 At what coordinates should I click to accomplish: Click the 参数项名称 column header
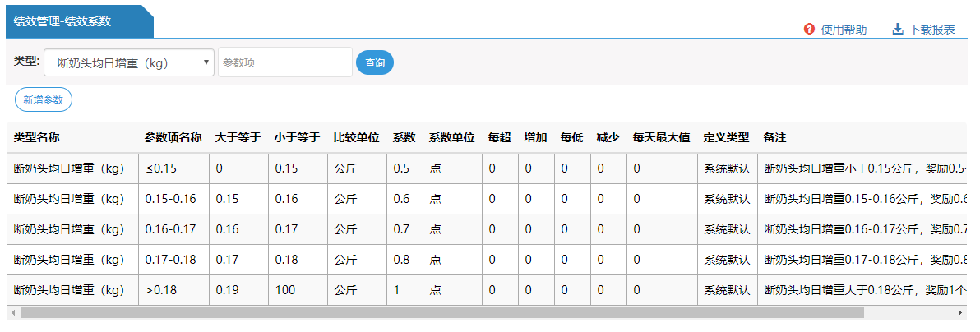pyautogui.click(x=173, y=137)
